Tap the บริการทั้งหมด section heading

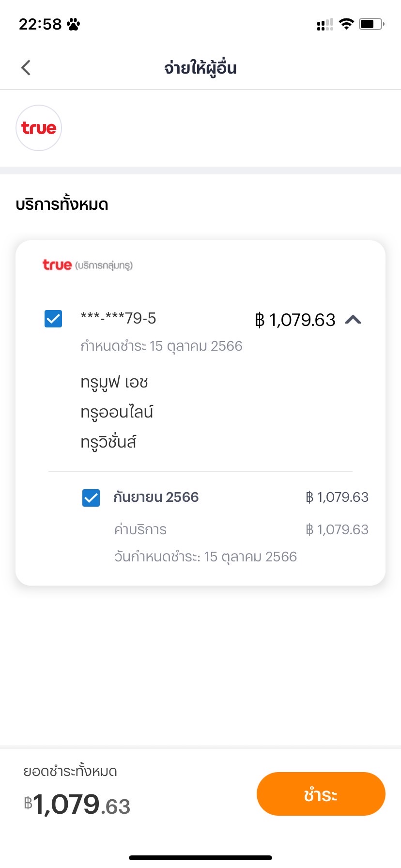tap(62, 204)
